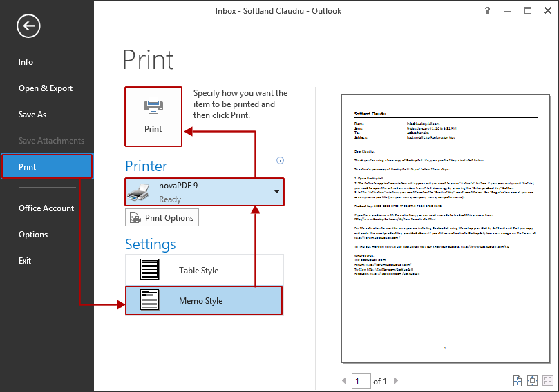The height and width of the screenshot is (392, 559).
Task: Open Print Options dialog
Action: click(162, 218)
